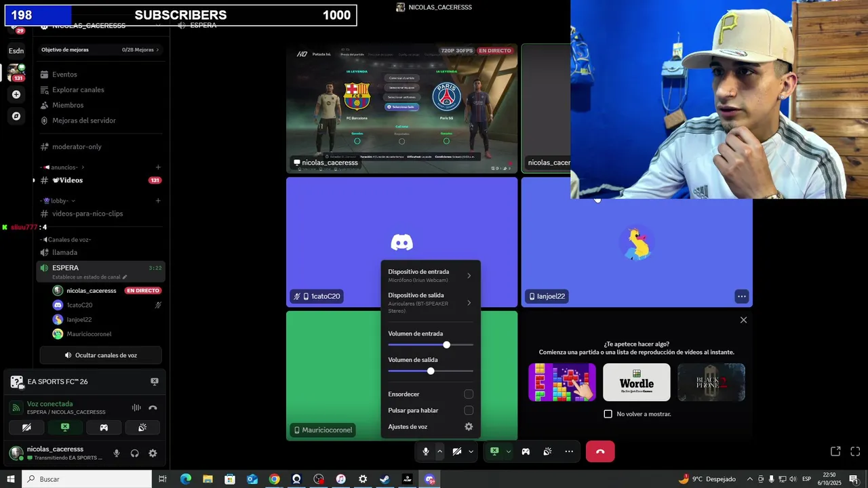Open more options in call bar
Viewport: 868px width, 488px height.
click(x=569, y=451)
